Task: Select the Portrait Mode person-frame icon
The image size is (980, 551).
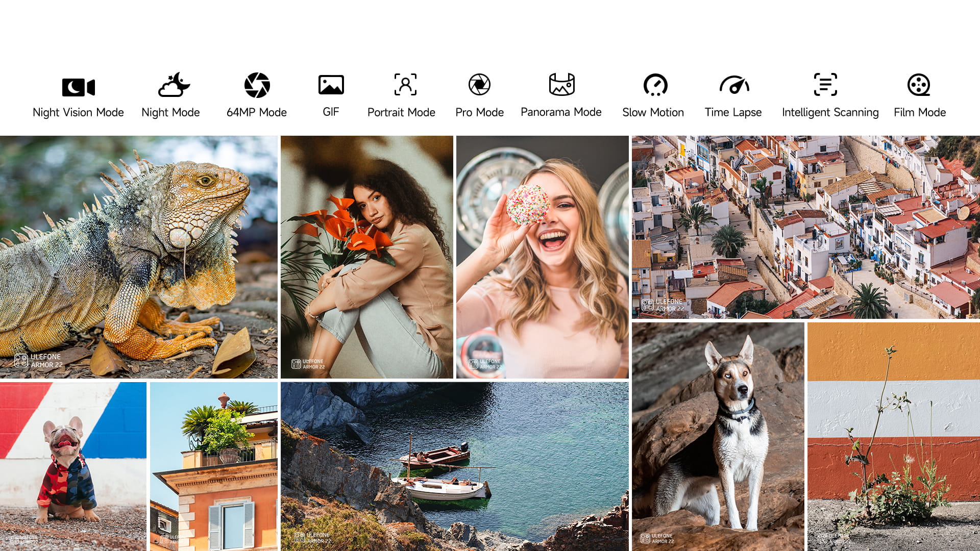Action: tap(405, 85)
